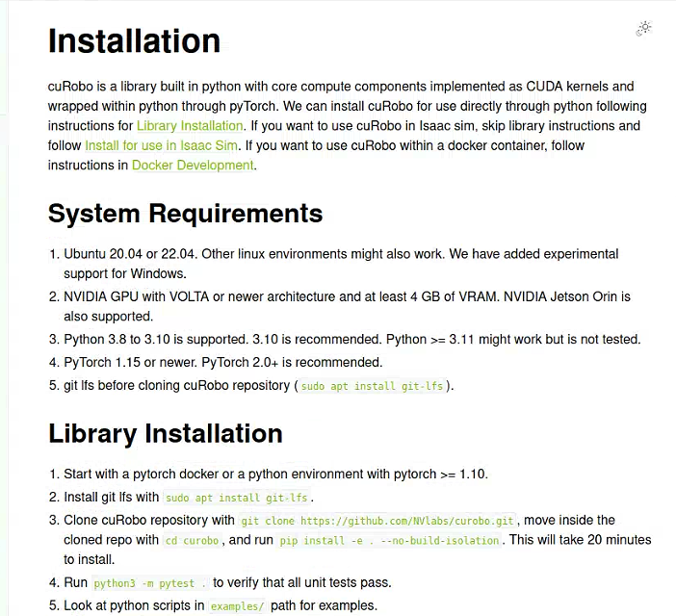Follow the Install for use in Isaac Sim link
Viewport: 676px width, 616px height.
161,145
